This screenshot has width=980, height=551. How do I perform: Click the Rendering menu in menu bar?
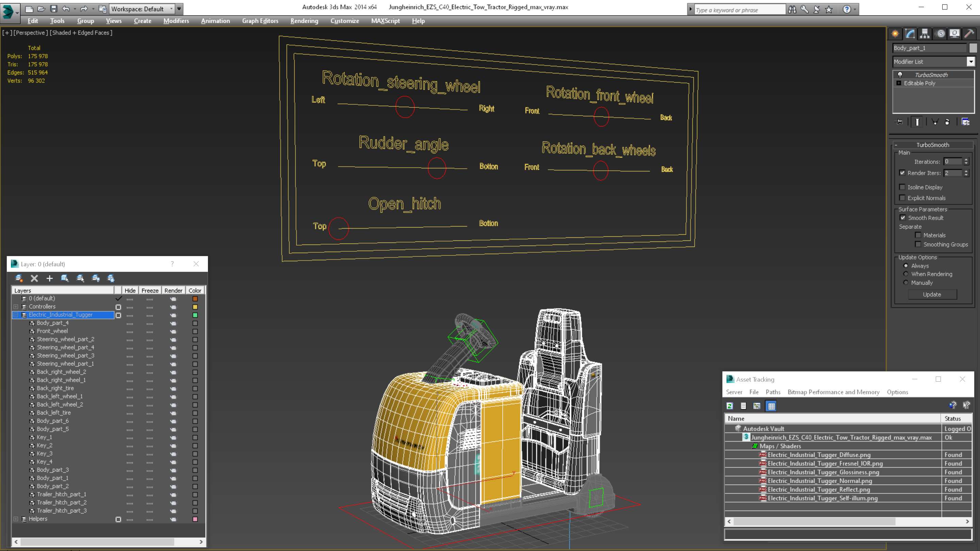304,21
